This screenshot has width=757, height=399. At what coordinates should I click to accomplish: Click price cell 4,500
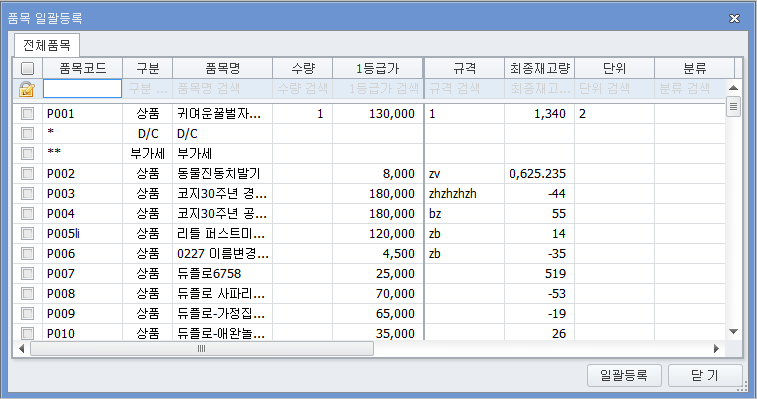point(378,254)
